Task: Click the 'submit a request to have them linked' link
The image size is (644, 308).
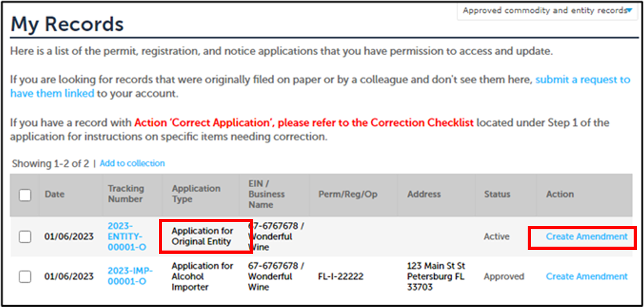Action: coord(582,80)
